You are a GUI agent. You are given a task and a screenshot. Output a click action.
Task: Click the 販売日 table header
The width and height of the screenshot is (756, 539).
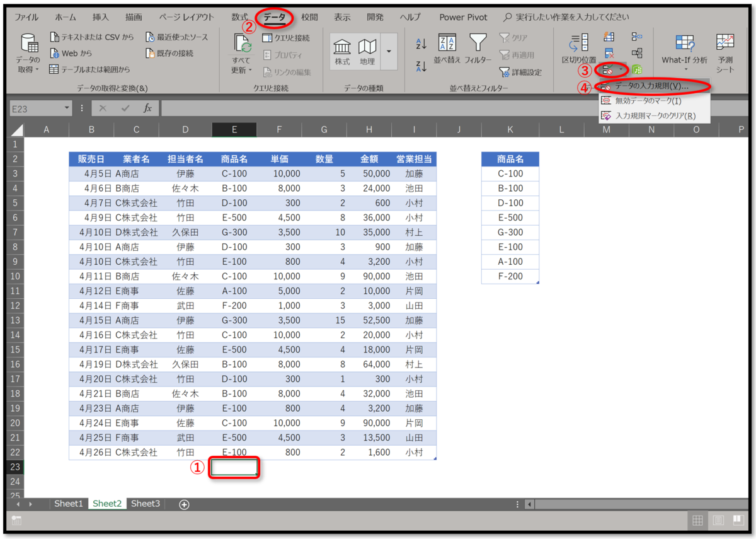pyautogui.click(x=91, y=159)
